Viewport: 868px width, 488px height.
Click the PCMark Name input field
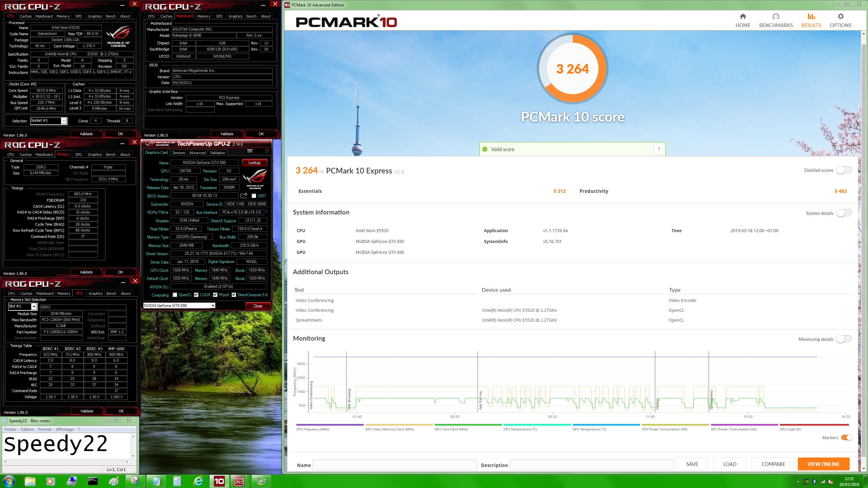pyautogui.click(x=394, y=465)
